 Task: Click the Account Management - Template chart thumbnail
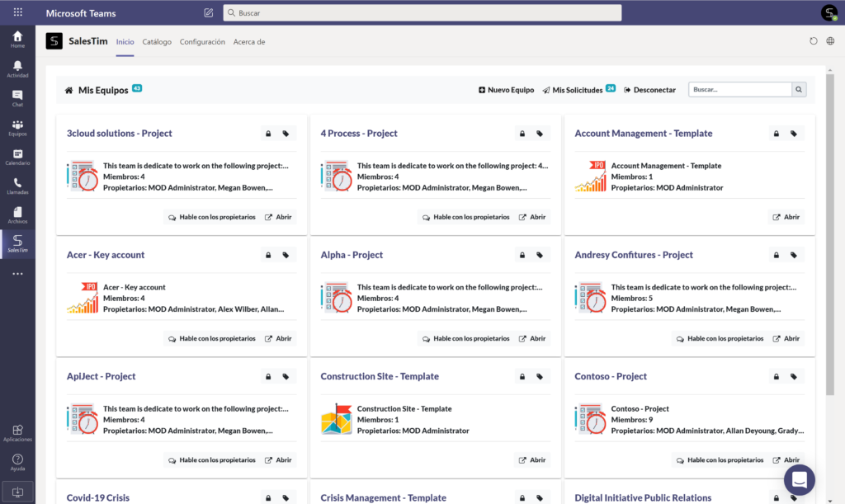point(591,176)
